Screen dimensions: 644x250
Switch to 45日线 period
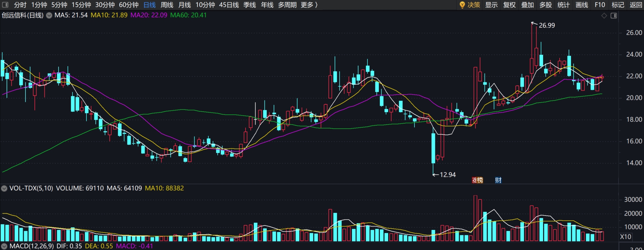pyautogui.click(x=229, y=5)
